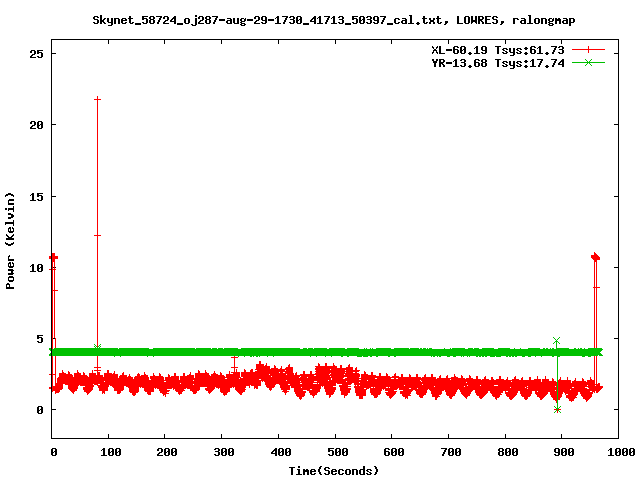The height and width of the screenshot is (480, 640).
Task: Click the x-axis tick label 100
Action: click(x=111, y=452)
